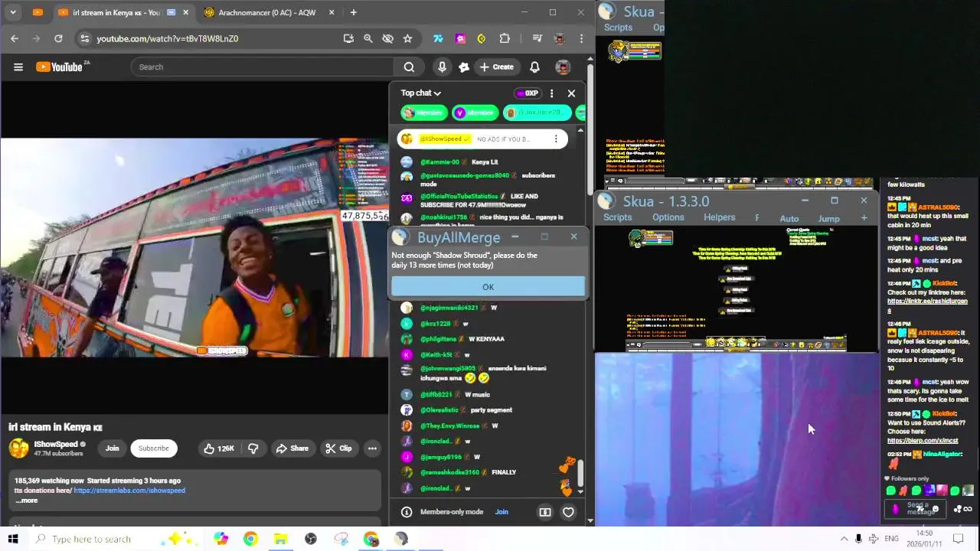Click Auto in Skua menu bar

click(x=789, y=219)
